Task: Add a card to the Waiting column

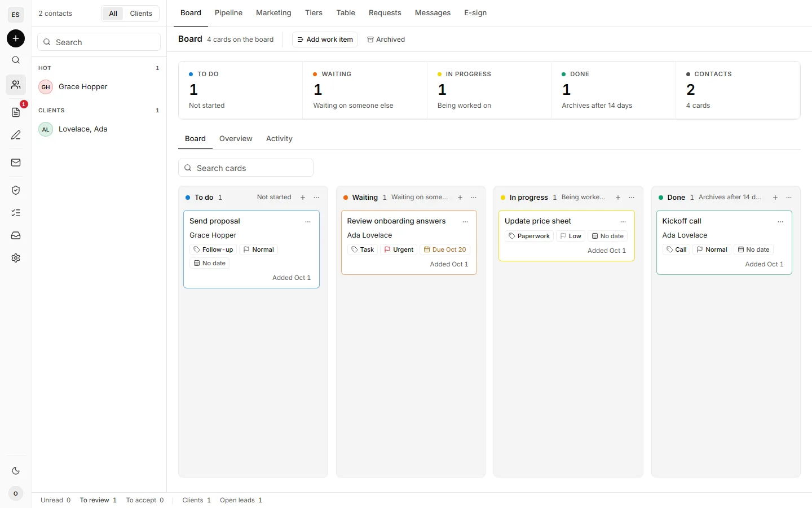Action: point(460,198)
